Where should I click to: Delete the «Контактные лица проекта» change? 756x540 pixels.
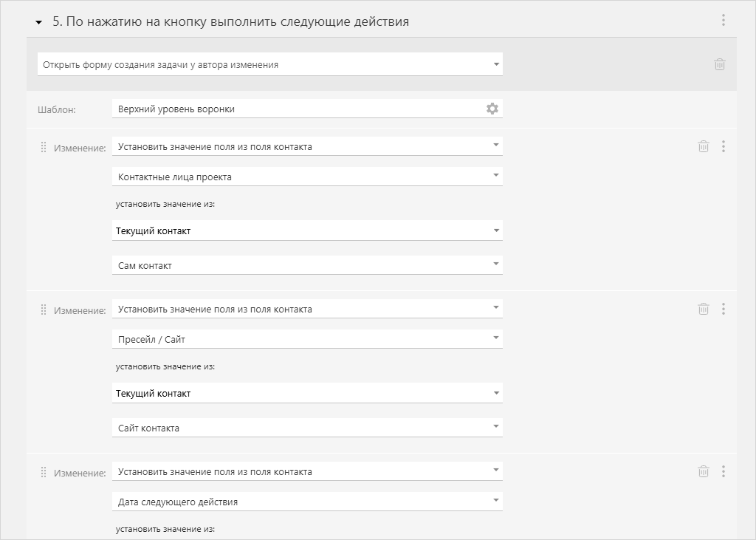click(x=704, y=146)
